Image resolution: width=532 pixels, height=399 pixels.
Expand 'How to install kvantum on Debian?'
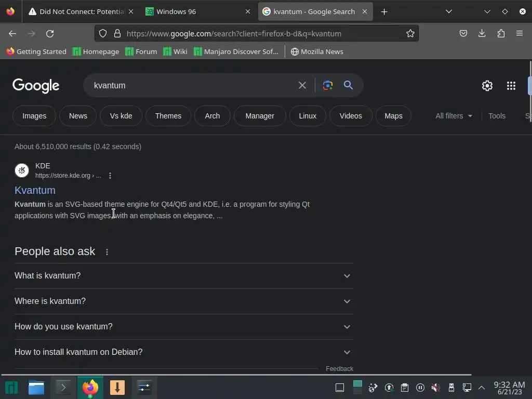183,352
